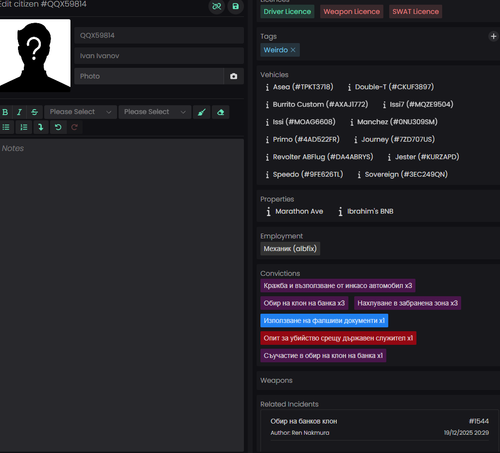The image size is (500, 453).
Task: Click the Jester (#KURZAPD) vehicle text
Action: pyautogui.click(x=427, y=157)
